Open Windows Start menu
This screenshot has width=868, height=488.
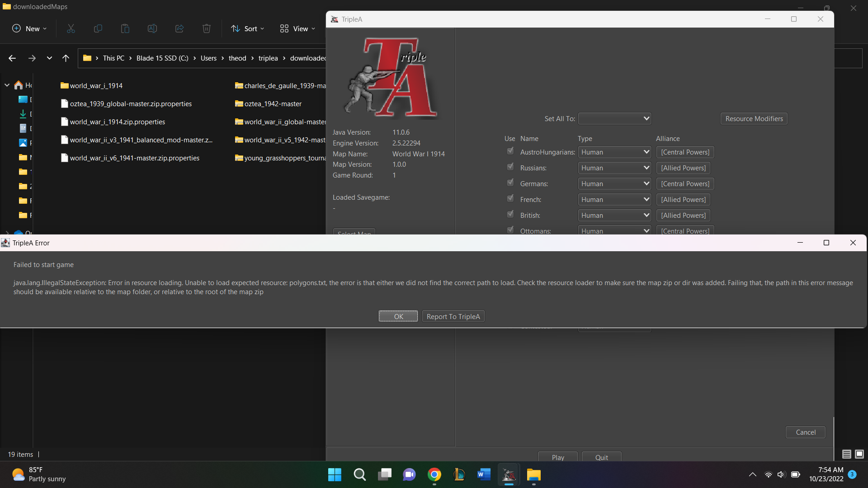(335, 474)
